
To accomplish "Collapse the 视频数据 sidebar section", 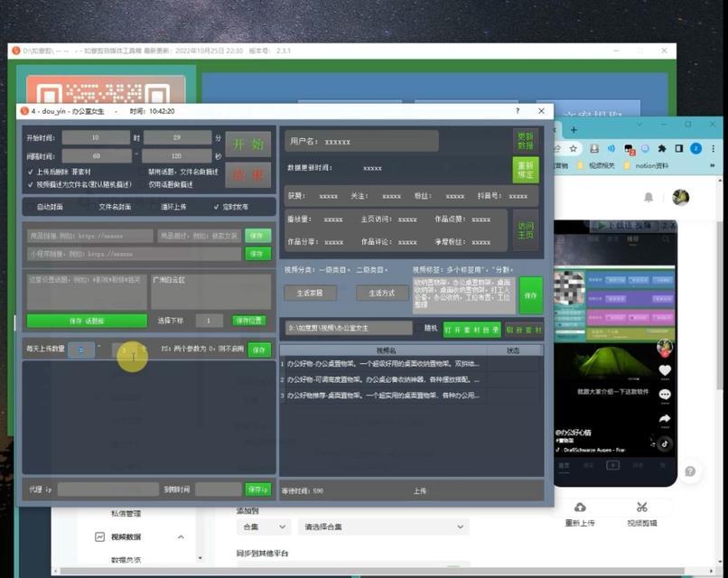I will click(181, 537).
